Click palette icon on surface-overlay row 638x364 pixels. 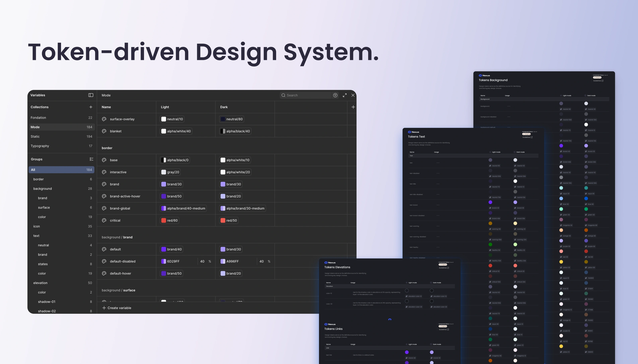click(104, 119)
